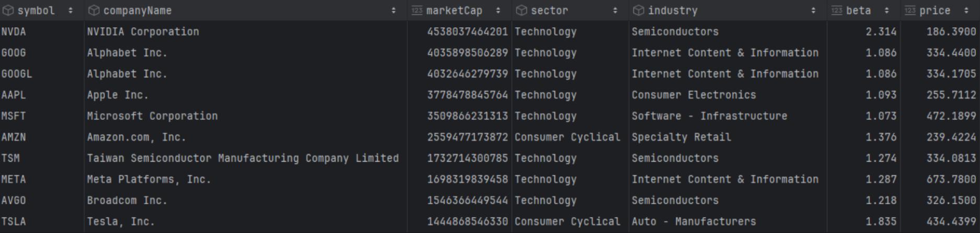980x233 pixels.
Task: Click the symbol column type icon
Action: [8, 10]
